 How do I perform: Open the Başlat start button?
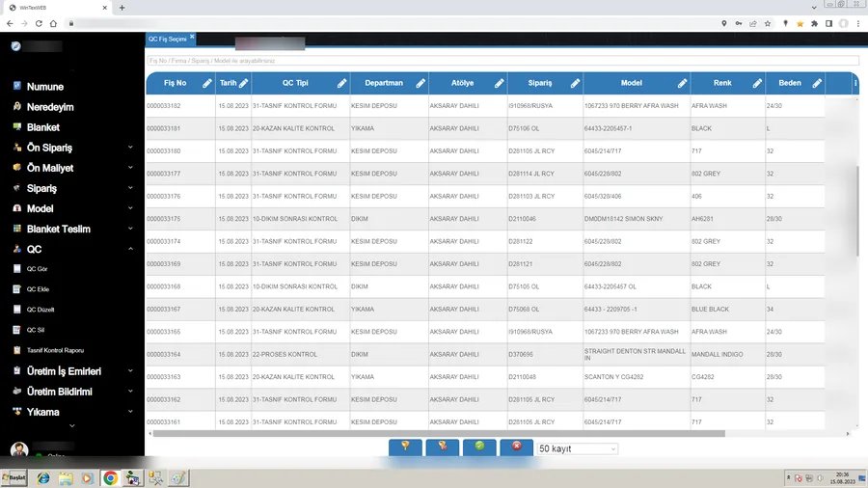(14, 477)
